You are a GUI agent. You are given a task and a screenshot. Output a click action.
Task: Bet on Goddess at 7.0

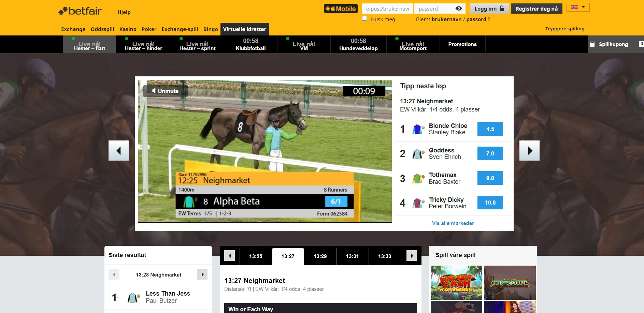490,153
